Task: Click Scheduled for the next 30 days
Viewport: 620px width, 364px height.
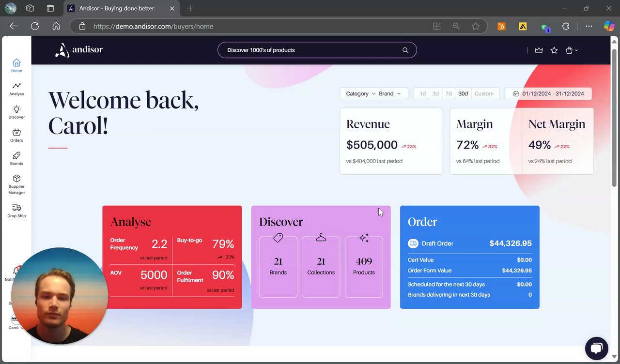Action: coord(470,284)
